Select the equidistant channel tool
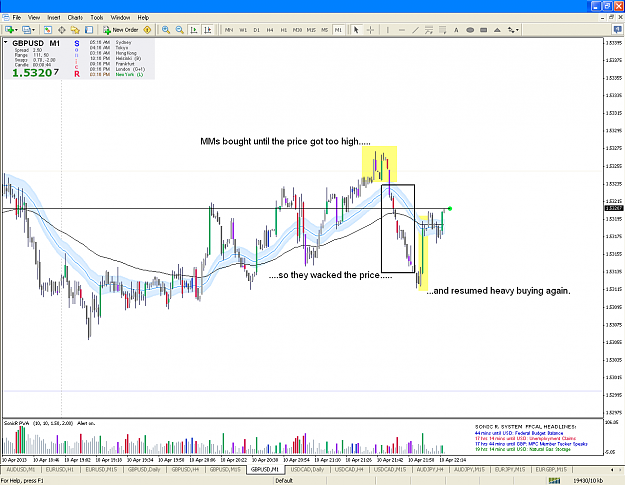Screen dimensions: 625x485 tap(429, 30)
